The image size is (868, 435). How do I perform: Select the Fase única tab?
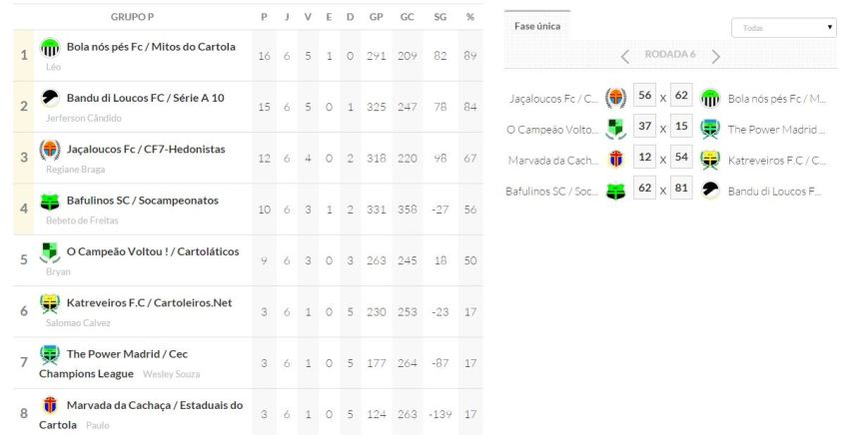point(536,27)
